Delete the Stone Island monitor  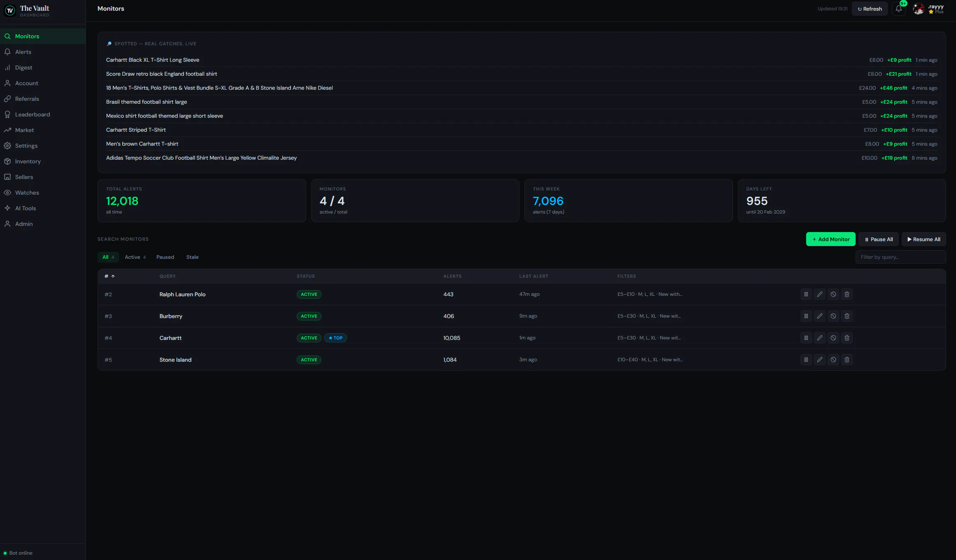[847, 360]
